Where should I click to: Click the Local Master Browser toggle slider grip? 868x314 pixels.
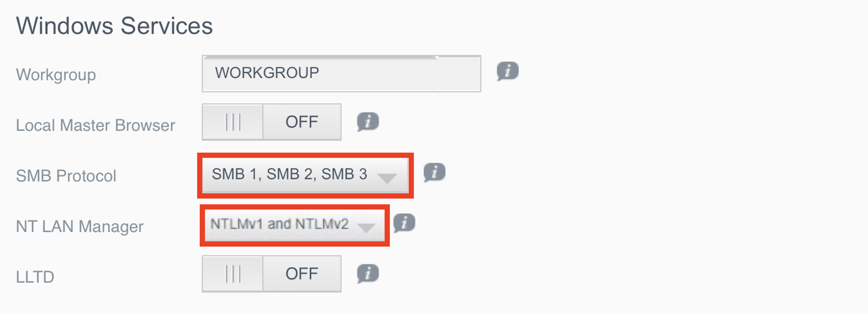(232, 122)
